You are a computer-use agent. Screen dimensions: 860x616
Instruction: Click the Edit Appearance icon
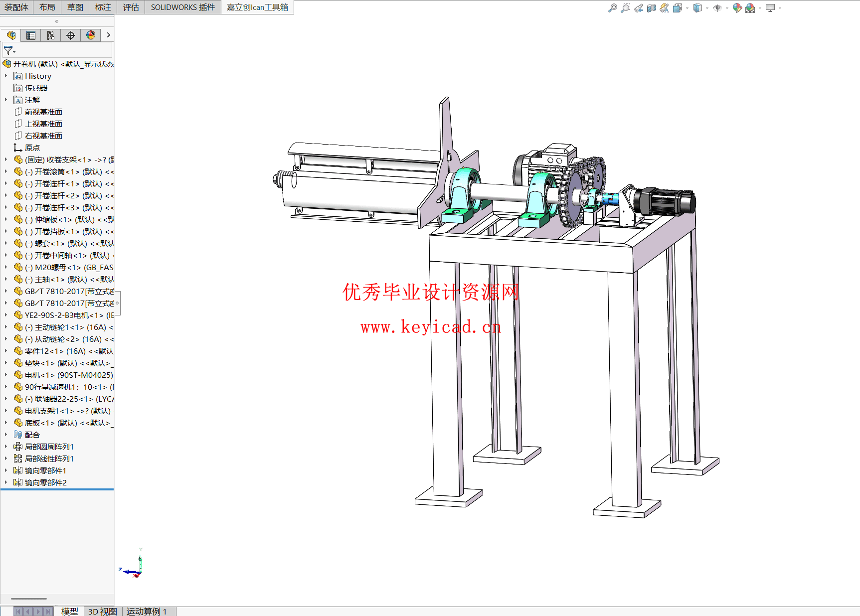[x=737, y=8]
